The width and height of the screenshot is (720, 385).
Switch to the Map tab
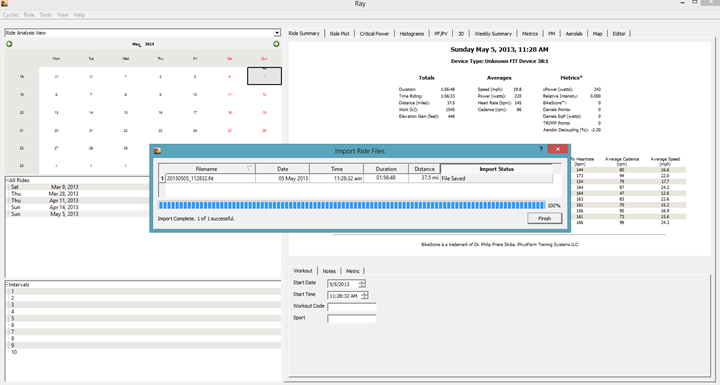(597, 34)
